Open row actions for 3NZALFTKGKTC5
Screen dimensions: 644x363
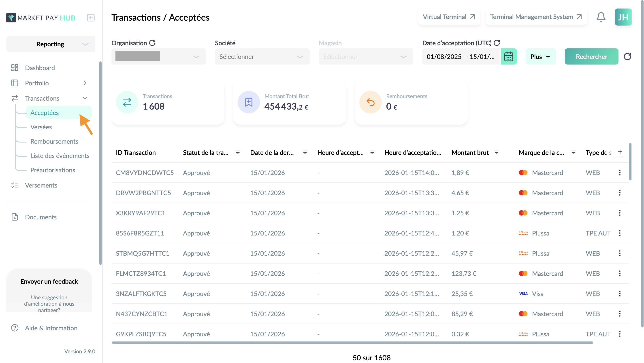pos(620,293)
